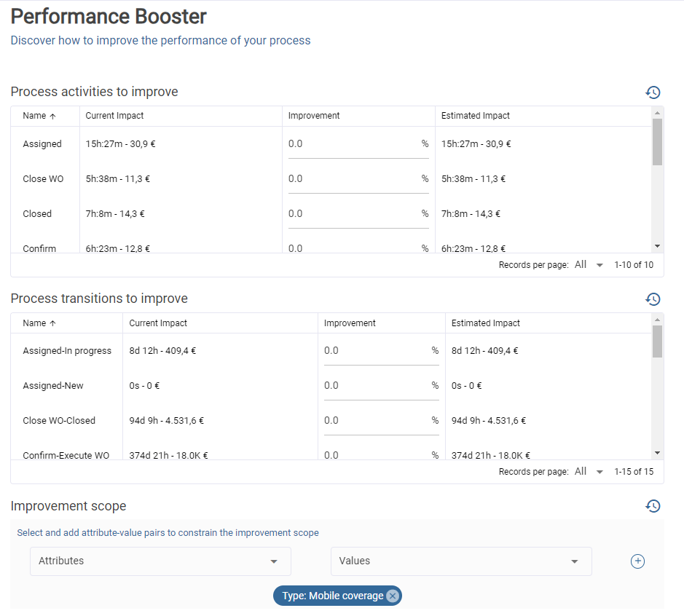Edit improvement percentage for Assigned activity
Screen dimensions: 684x616
353,144
